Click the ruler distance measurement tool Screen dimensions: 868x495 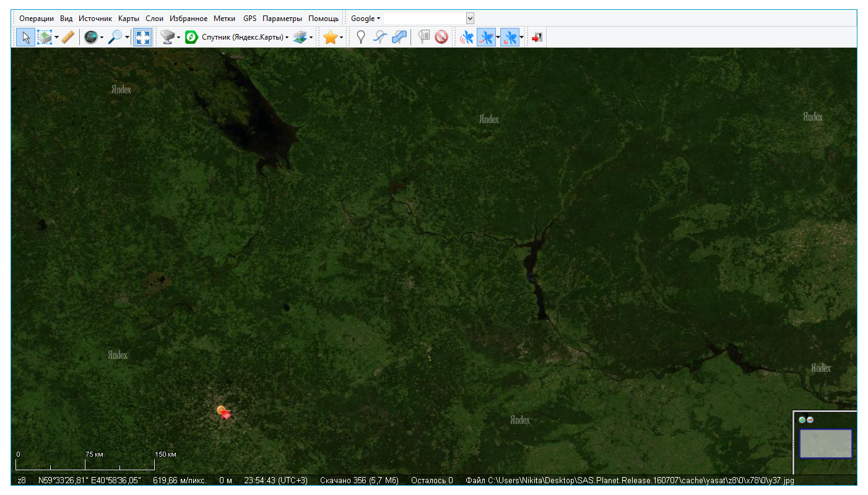(68, 38)
